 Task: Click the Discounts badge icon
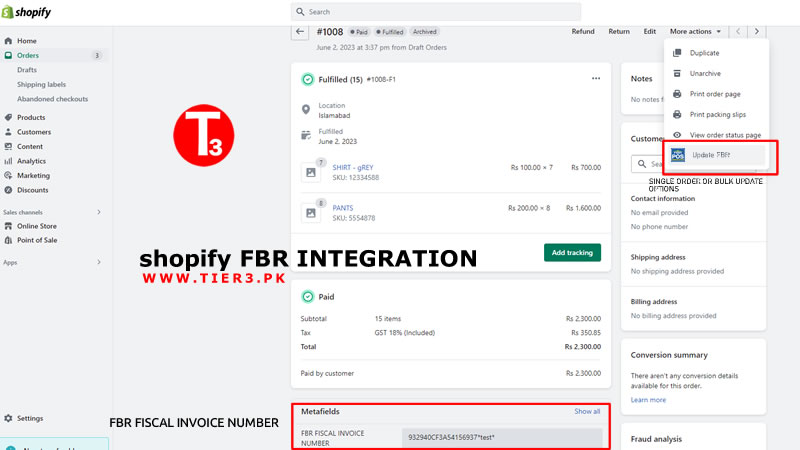tap(8, 190)
